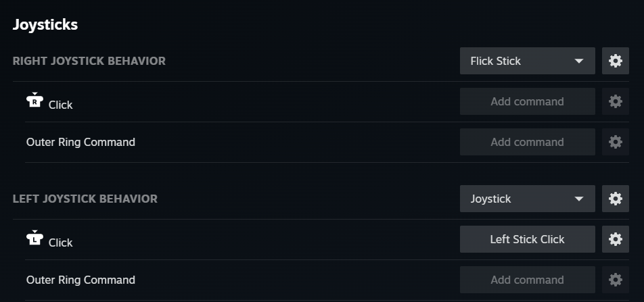Open the Flick Stick behavior dropdown
644x302 pixels.
527,61
